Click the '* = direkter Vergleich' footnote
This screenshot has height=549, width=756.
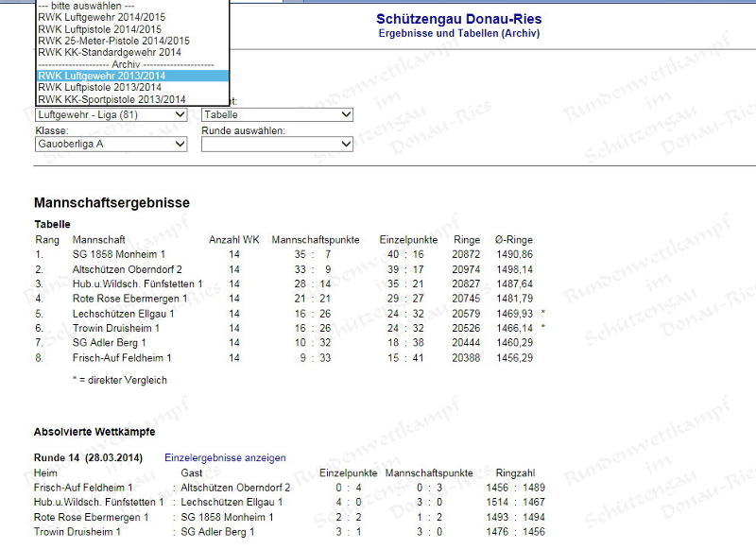[120, 380]
